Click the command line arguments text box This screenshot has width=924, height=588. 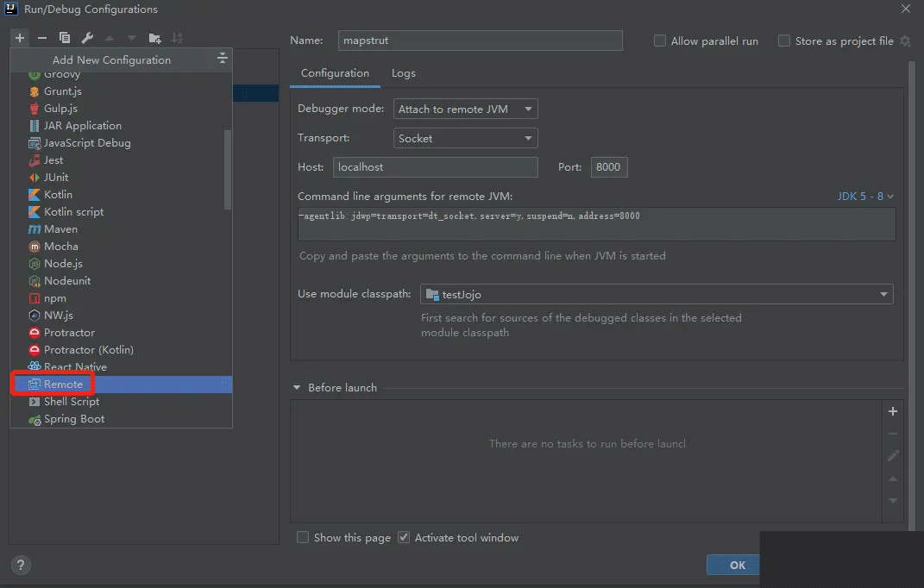point(596,224)
